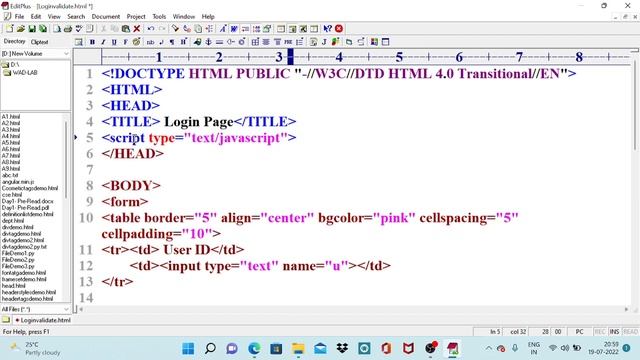Open the Windows Start menu

click(x=188, y=348)
